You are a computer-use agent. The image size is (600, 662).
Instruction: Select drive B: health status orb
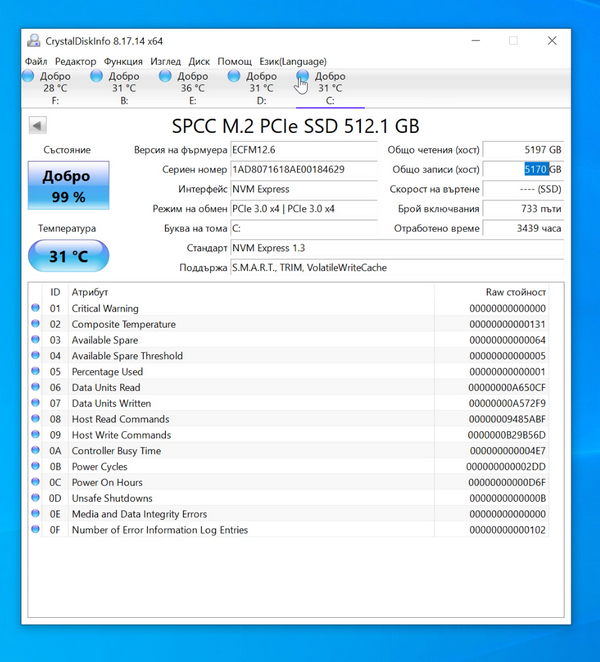(97, 76)
